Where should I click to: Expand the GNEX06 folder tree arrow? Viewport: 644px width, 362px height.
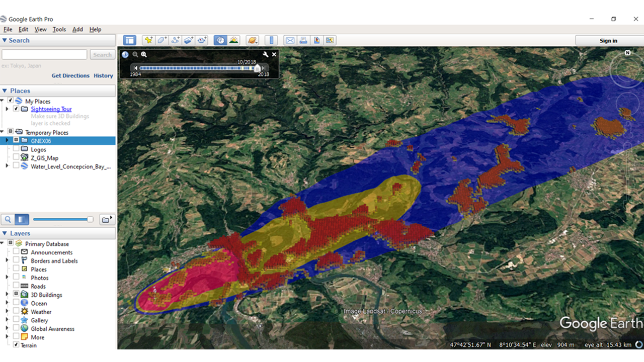(7, 141)
